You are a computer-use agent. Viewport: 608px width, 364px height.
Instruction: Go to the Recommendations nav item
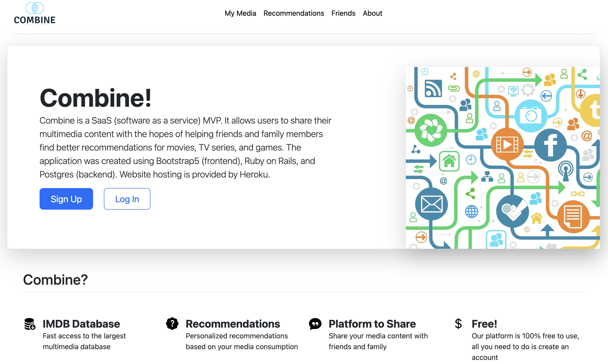(294, 13)
